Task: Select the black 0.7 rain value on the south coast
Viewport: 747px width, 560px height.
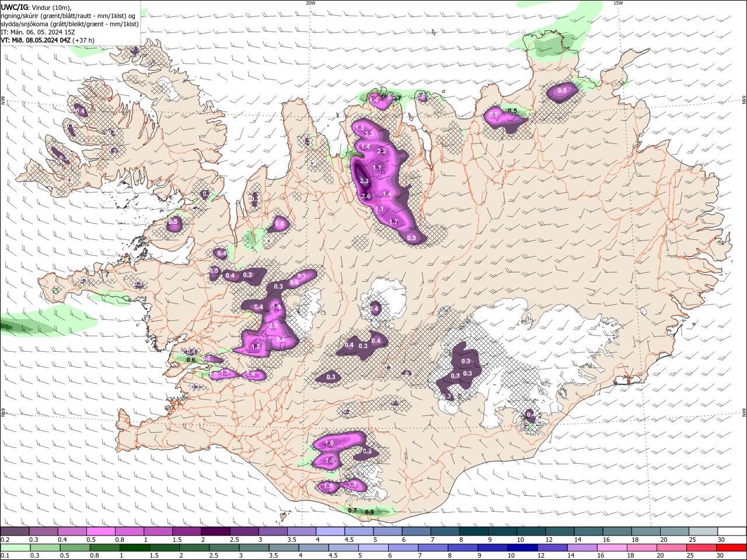Action: pos(352,510)
